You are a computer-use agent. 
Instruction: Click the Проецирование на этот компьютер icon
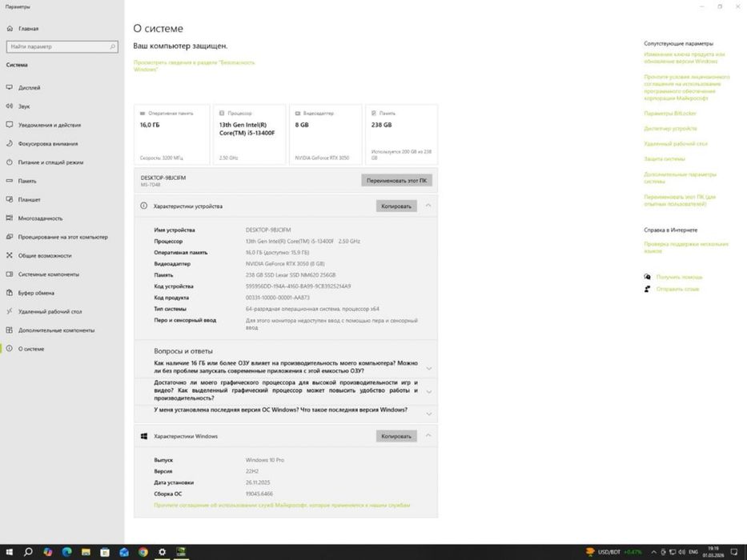(9, 237)
